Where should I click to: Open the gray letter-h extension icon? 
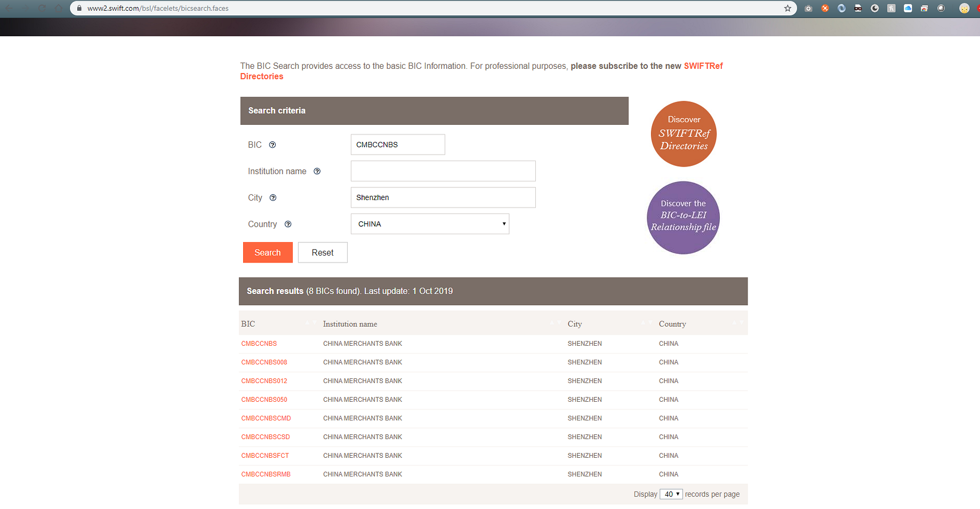tap(891, 8)
